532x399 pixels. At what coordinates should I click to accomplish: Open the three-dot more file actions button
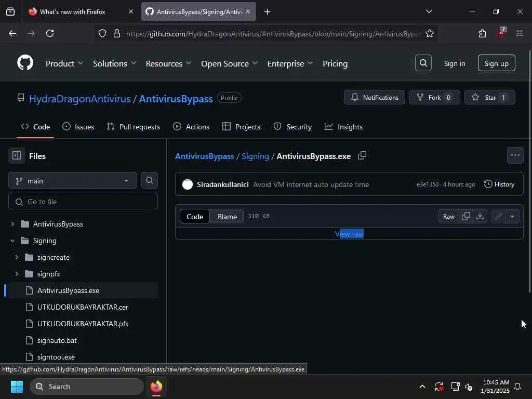tap(515, 155)
